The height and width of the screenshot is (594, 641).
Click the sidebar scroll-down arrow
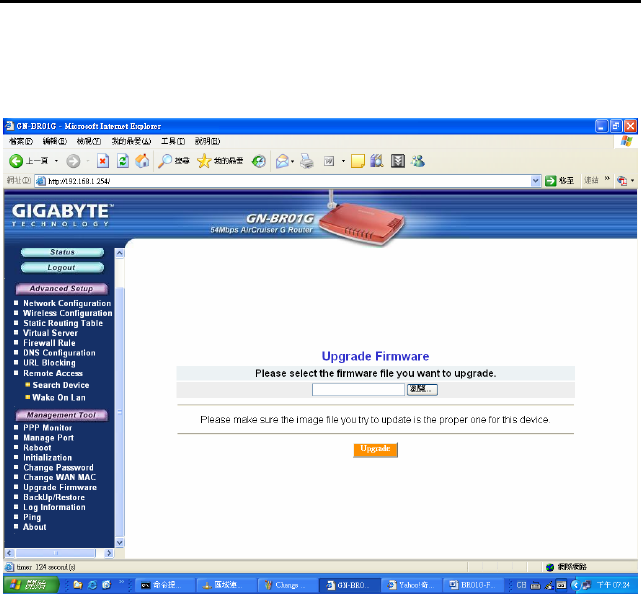tap(119, 542)
